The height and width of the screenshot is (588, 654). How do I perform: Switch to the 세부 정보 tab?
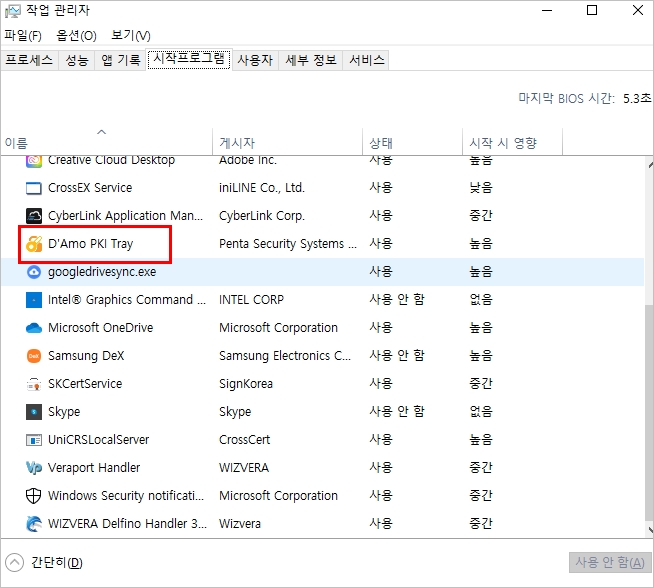(x=311, y=60)
